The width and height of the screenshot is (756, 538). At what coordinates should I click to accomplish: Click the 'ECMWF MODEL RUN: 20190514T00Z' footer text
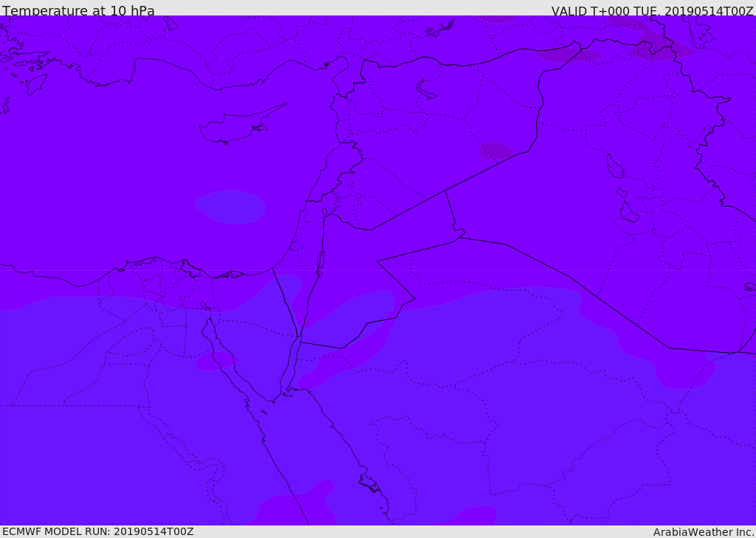[98, 531]
